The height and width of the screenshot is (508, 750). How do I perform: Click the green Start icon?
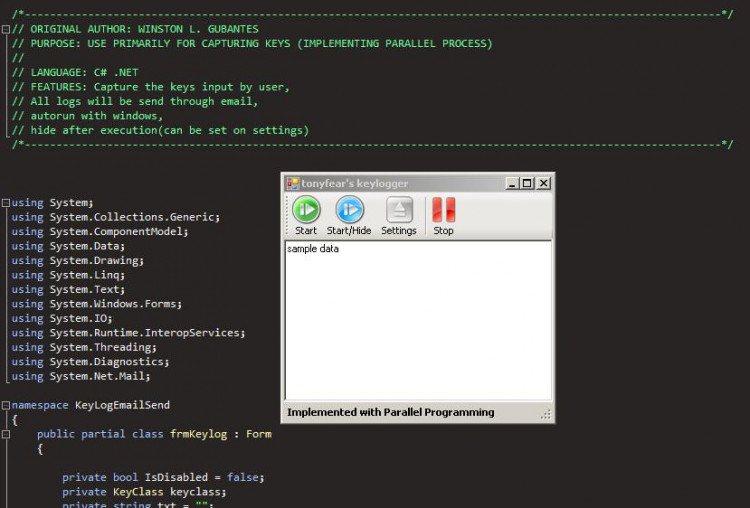coord(306,210)
